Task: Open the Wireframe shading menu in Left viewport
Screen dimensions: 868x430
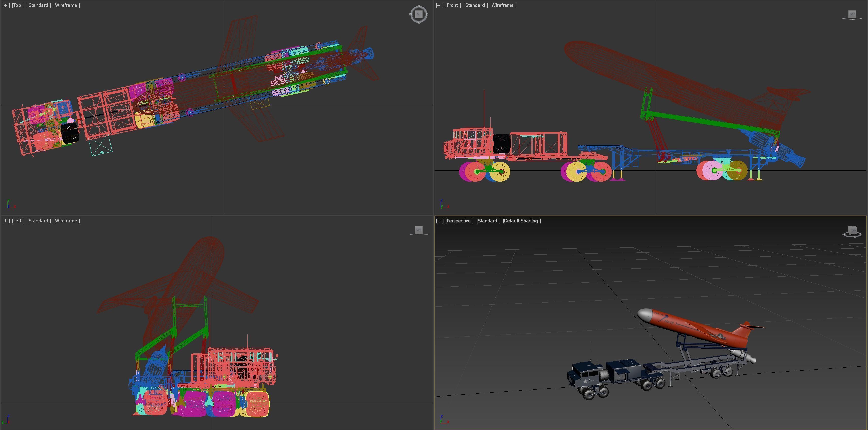Action: (67, 220)
